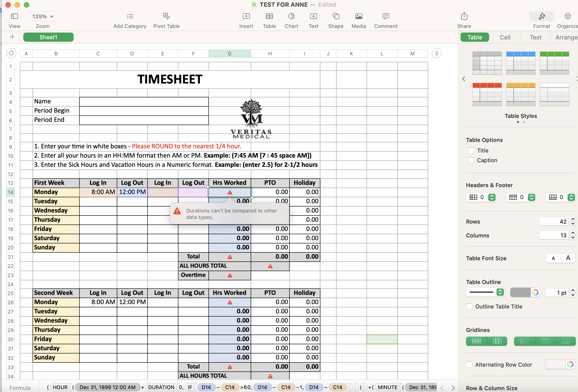Add a Comment using toolbar icon
Image resolution: width=578 pixels, height=392 pixels.
(x=385, y=16)
